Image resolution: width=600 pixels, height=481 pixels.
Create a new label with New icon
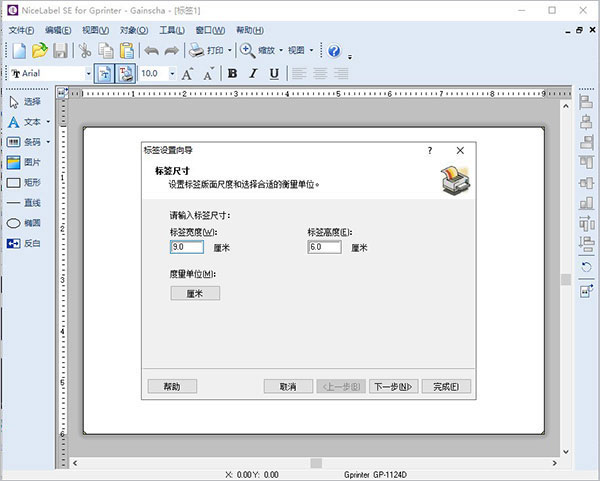tap(19, 51)
